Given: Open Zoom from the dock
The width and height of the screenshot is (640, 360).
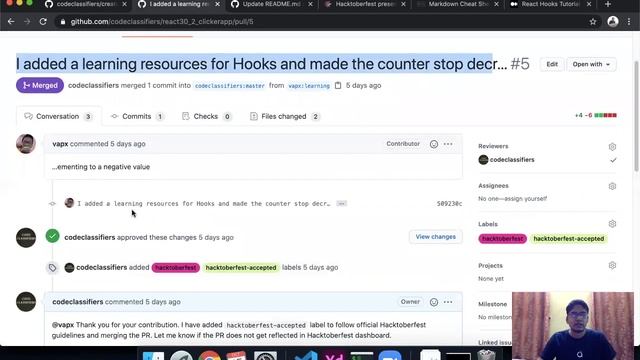Looking at the screenshot, I should coord(390,355).
